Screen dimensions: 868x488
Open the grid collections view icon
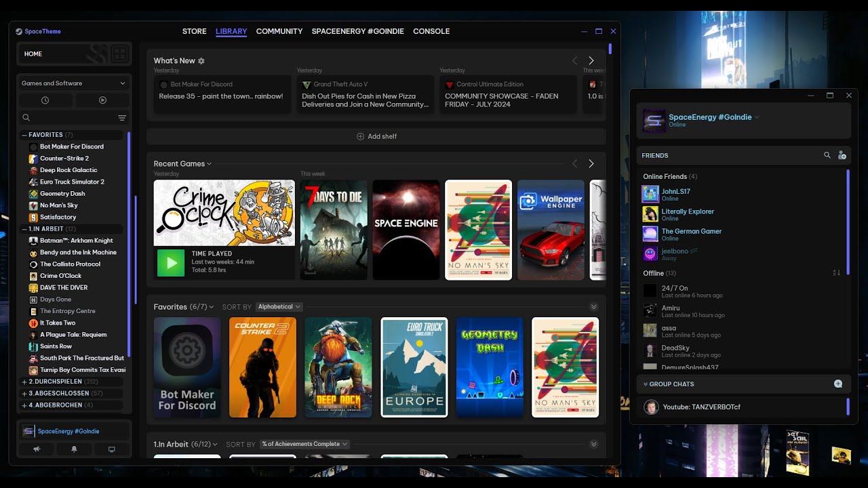(119, 54)
